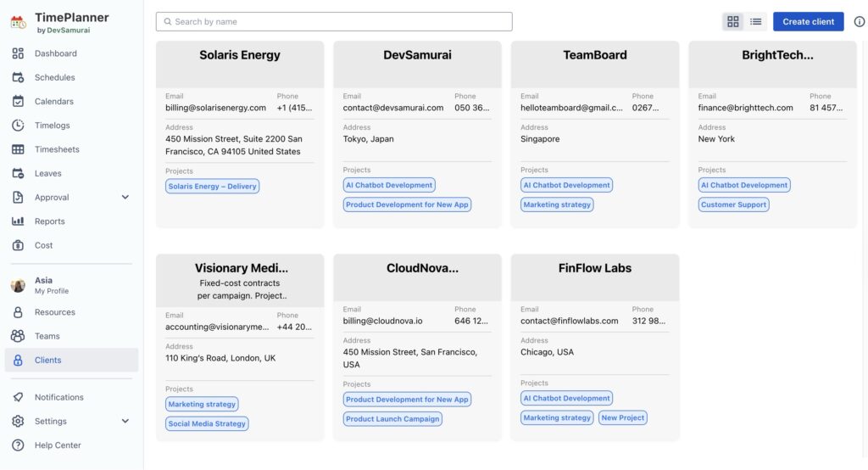Click the Schedules calendar icon
The height and width of the screenshot is (470, 868).
(18, 77)
